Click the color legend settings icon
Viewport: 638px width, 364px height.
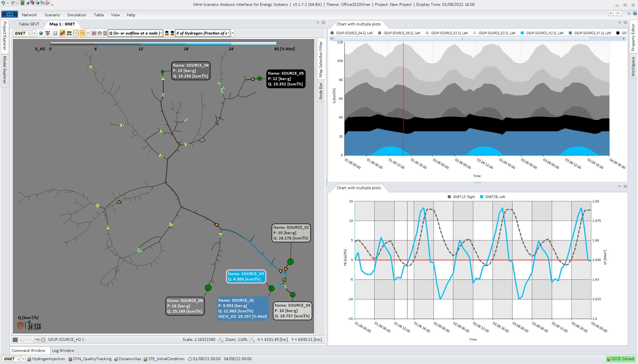[x=167, y=33]
